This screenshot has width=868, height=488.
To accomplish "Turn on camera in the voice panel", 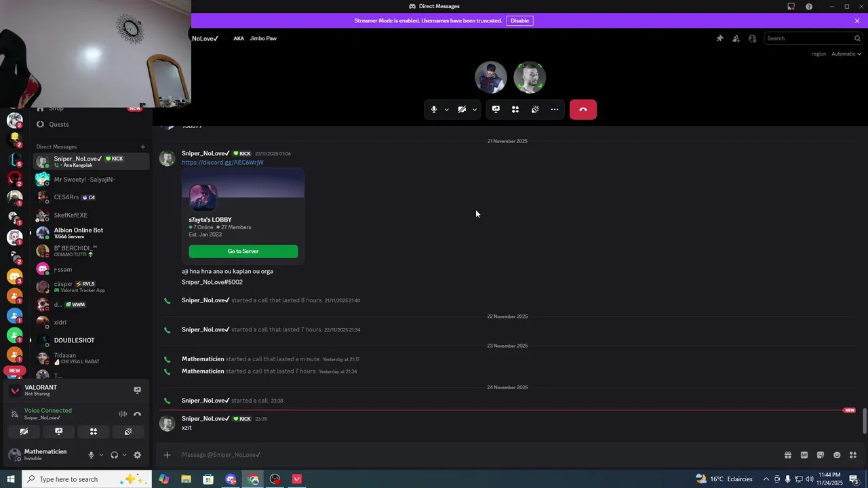I will tap(24, 432).
